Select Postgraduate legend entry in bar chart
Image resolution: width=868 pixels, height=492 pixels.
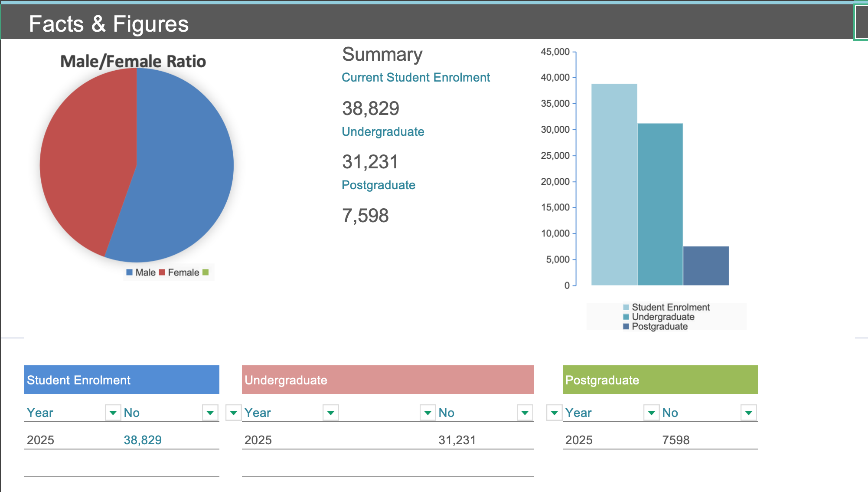click(659, 326)
